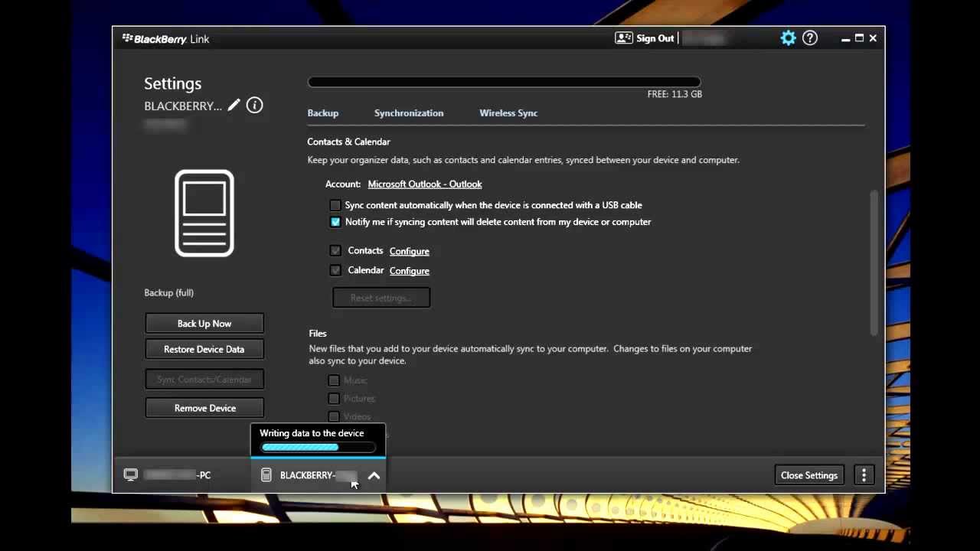Click the Writing data to the device text
The image size is (980, 551).
point(312,433)
